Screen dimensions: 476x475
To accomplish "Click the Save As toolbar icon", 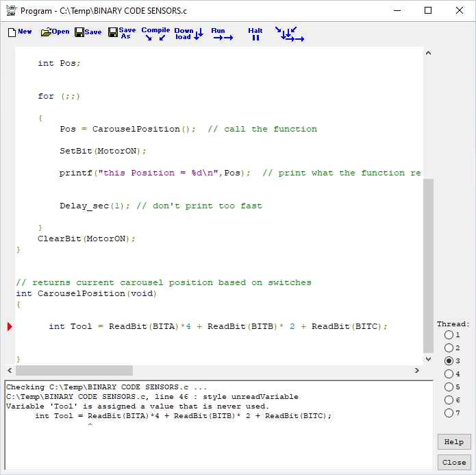I will coord(122,33).
